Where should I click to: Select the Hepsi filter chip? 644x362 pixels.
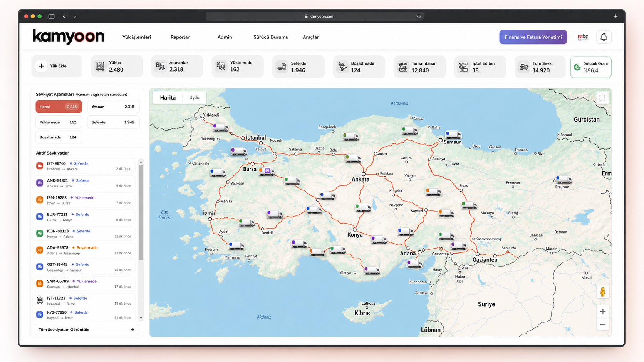59,107
